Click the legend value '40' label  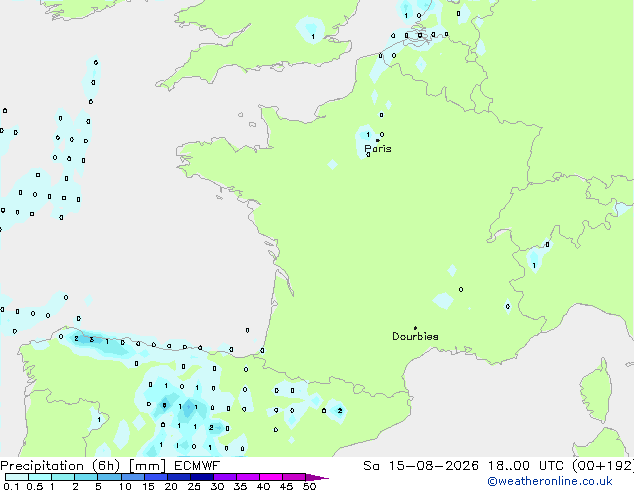pyautogui.click(x=263, y=486)
